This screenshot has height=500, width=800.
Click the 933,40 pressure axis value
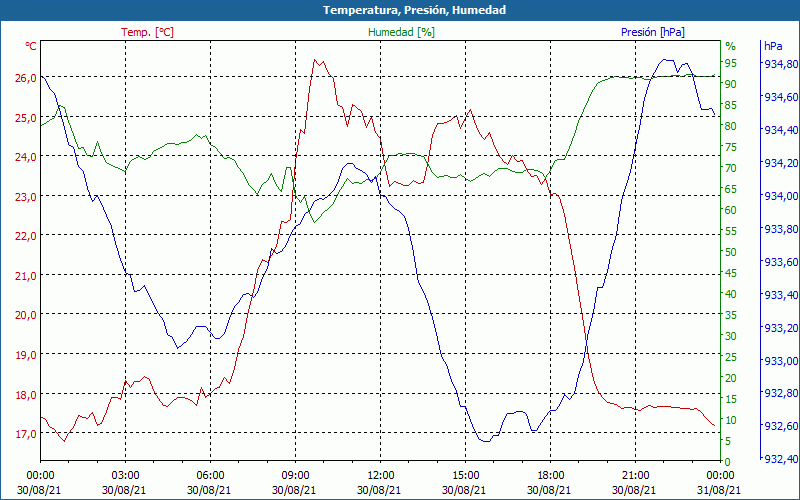pos(780,295)
